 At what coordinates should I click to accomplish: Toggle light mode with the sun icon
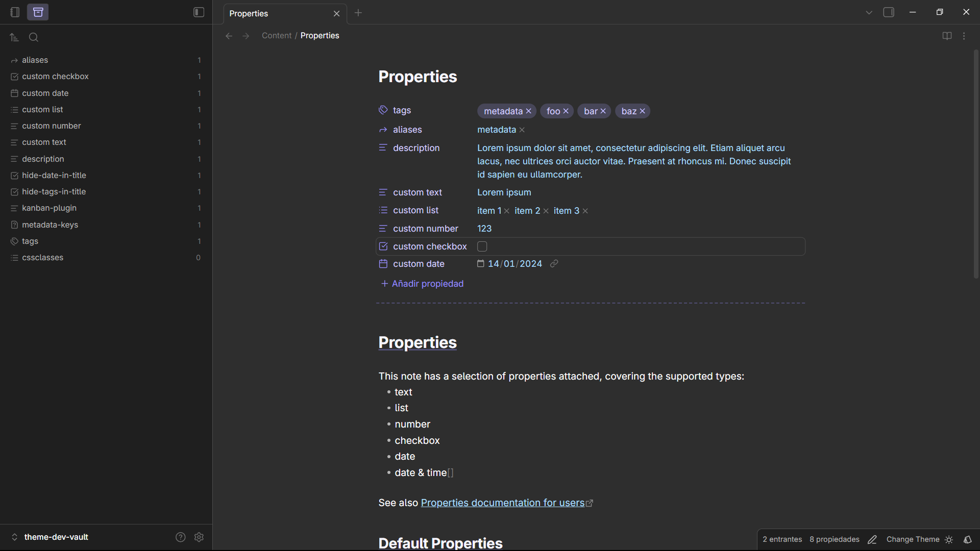pyautogui.click(x=949, y=540)
